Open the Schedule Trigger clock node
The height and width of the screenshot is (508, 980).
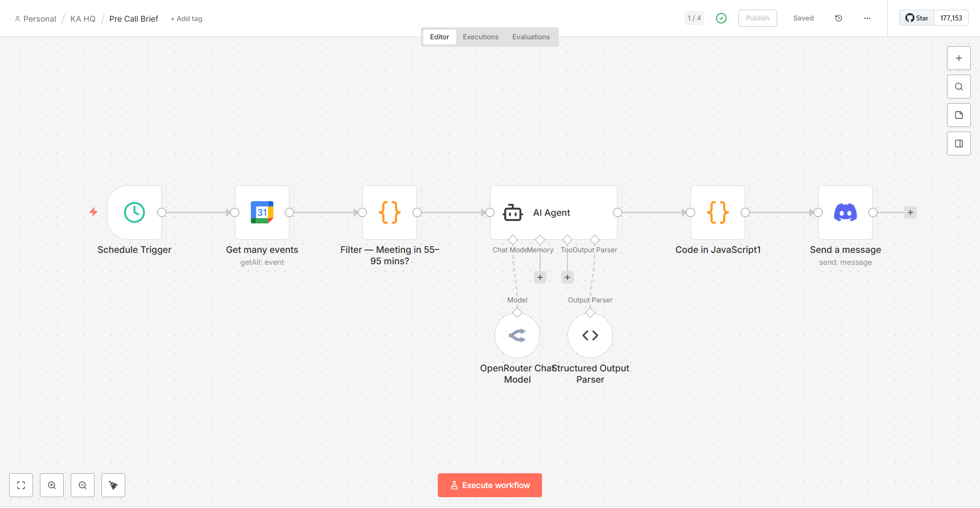(x=134, y=212)
